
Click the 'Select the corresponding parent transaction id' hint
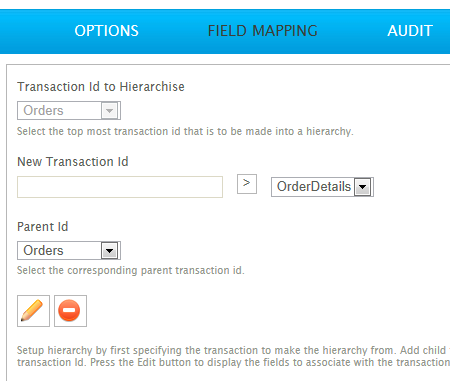(x=131, y=270)
